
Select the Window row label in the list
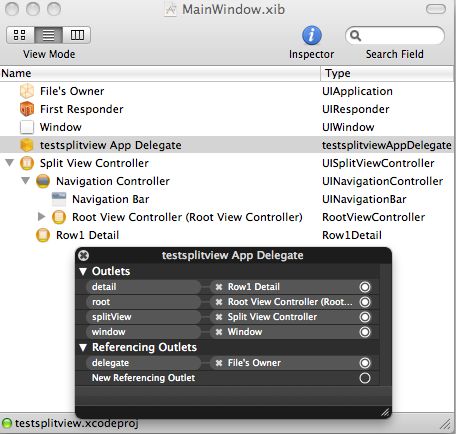[61, 127]
